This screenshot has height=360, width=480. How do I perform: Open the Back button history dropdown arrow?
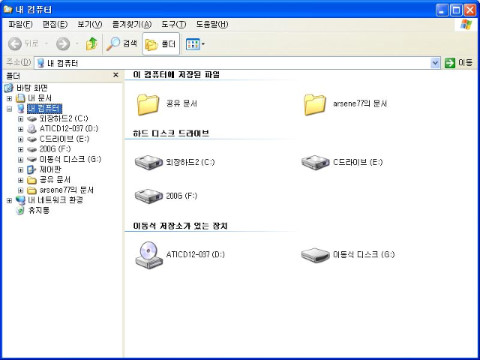[x=46, y=44]
